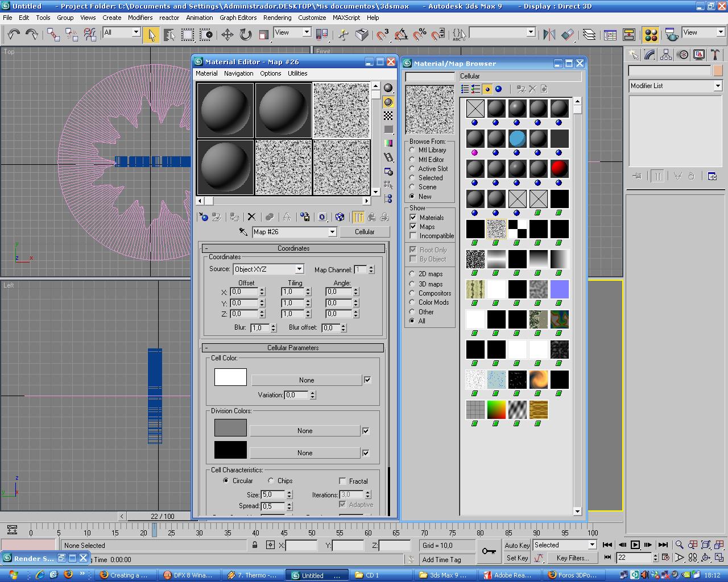
Task: Click the Auto Key button
Action: point(518,545)
